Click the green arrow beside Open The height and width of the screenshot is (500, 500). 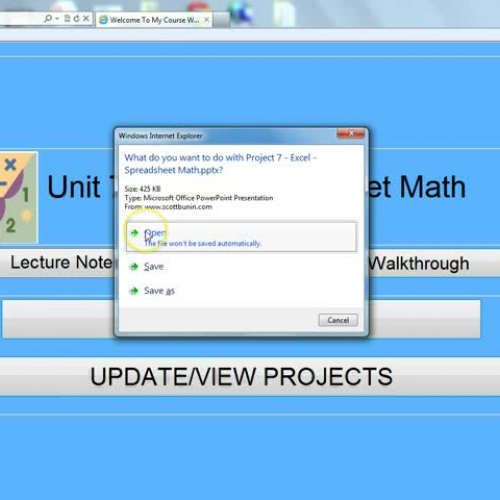134,232
